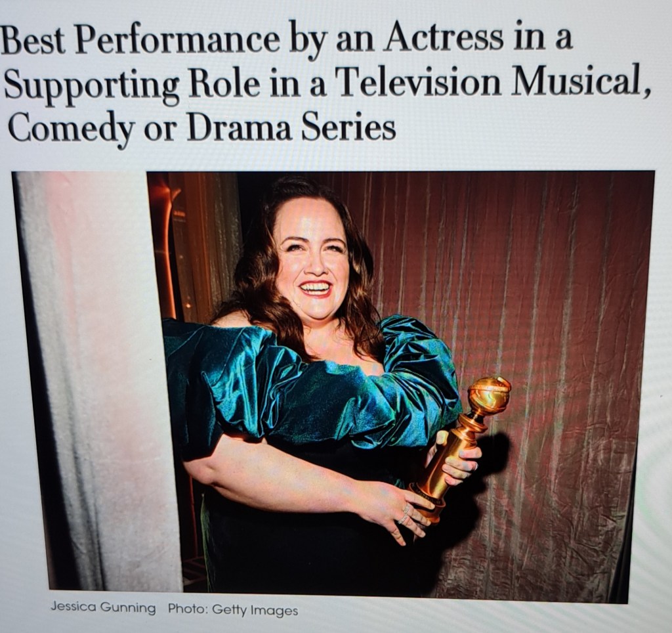Click the award category headline text
The height and width of the screenshot is (633, 672).
click(325, 82)
